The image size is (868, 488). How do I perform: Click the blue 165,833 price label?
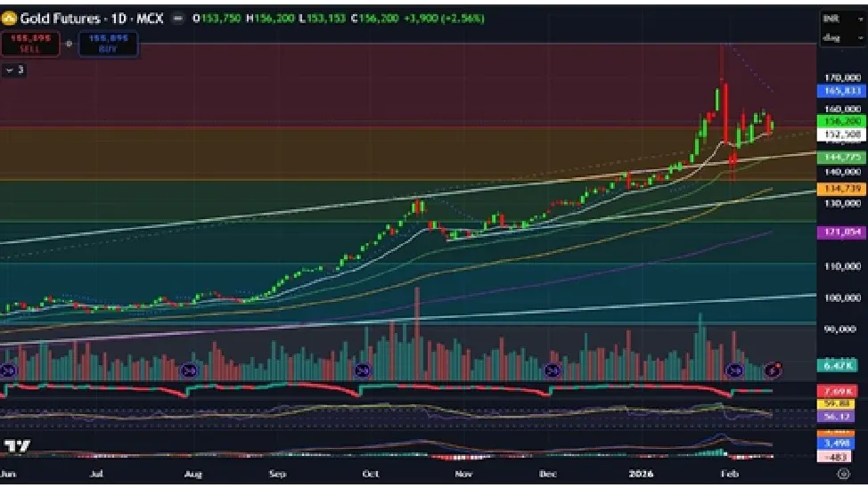[842, 91]
